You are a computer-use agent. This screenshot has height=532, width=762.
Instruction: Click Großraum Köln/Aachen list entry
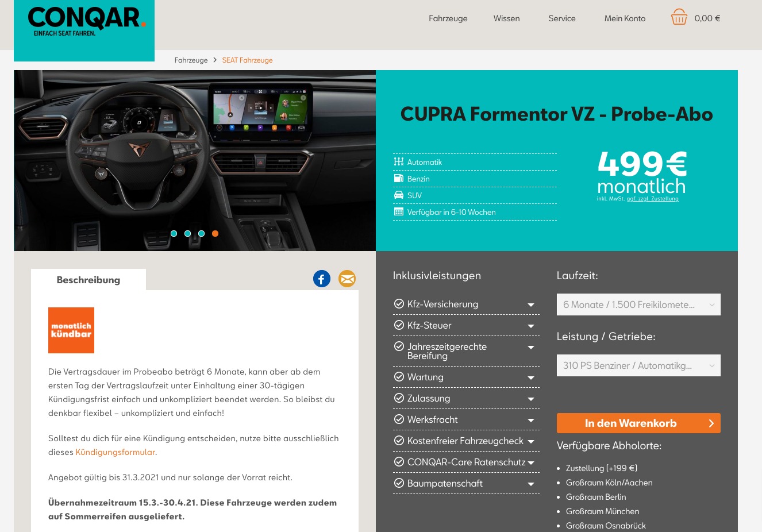(609, 483)
